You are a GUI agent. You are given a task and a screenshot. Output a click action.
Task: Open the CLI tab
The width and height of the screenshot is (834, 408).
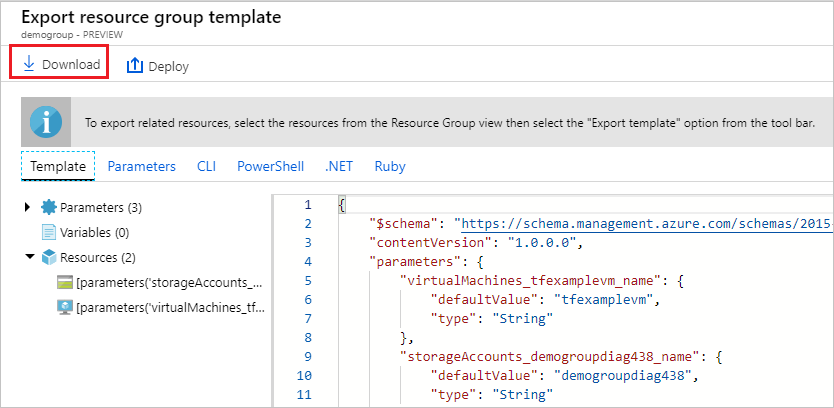[x=206, y=166]
